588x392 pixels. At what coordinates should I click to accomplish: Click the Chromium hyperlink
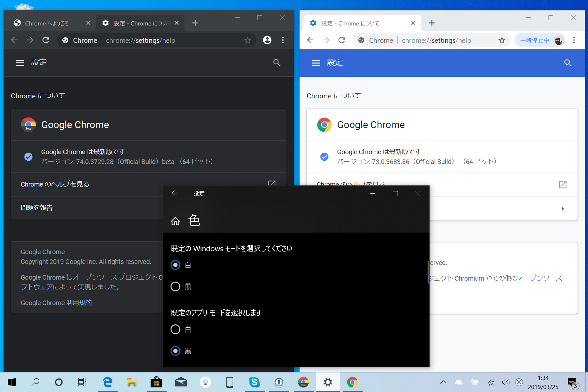(469, 278)
